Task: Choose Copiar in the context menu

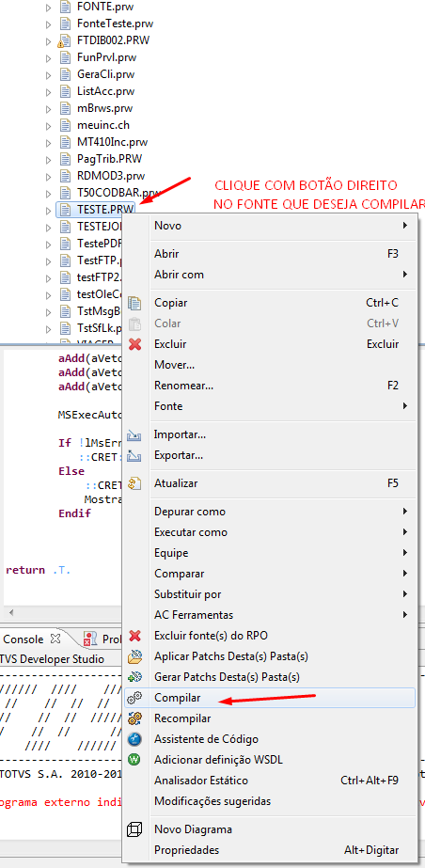Action: pyautogui.click(x=270, y=303)
